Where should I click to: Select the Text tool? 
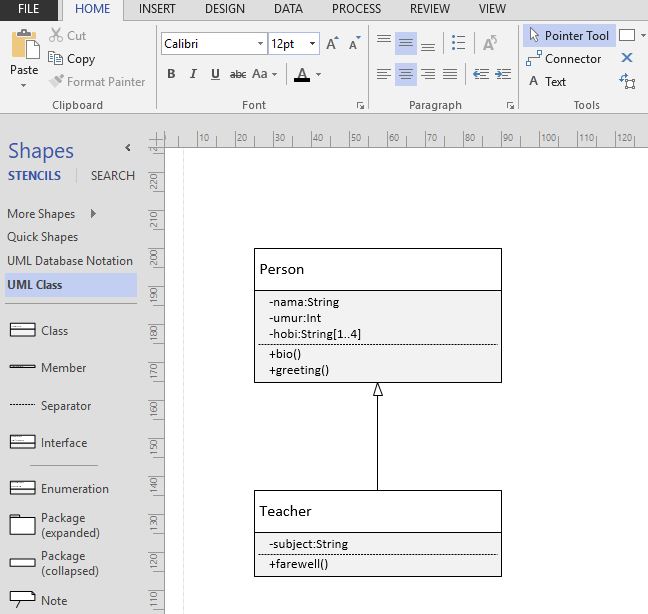[x=547, y=81]
